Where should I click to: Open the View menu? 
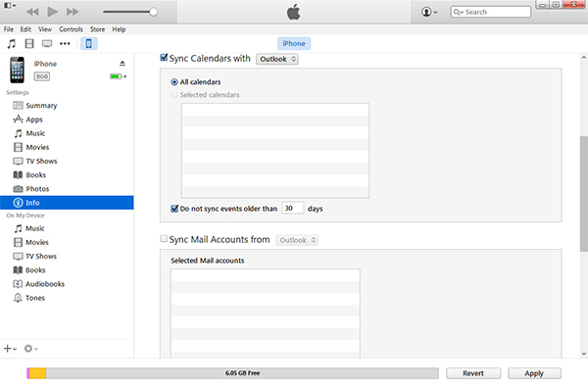tap(45, 29)
